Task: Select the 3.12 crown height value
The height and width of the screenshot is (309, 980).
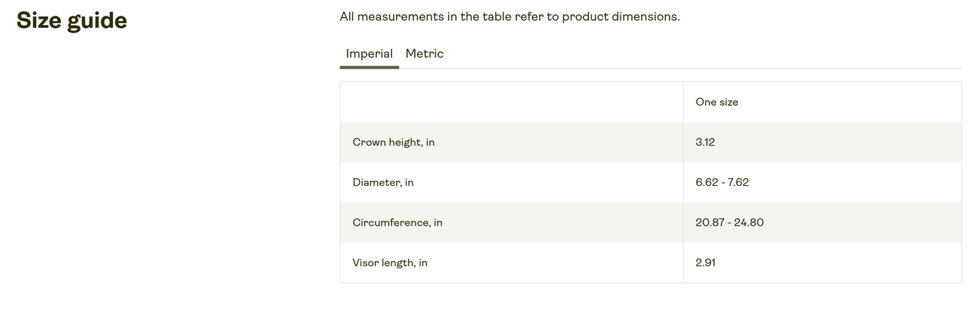Action: pyautogui.click(x=705, y=142)
